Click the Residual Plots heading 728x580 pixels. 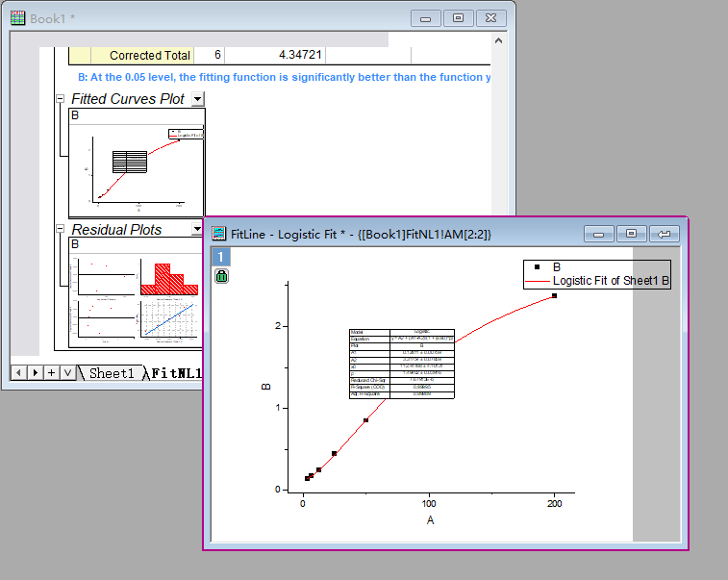pyautogui.click(x=116, y=229)
